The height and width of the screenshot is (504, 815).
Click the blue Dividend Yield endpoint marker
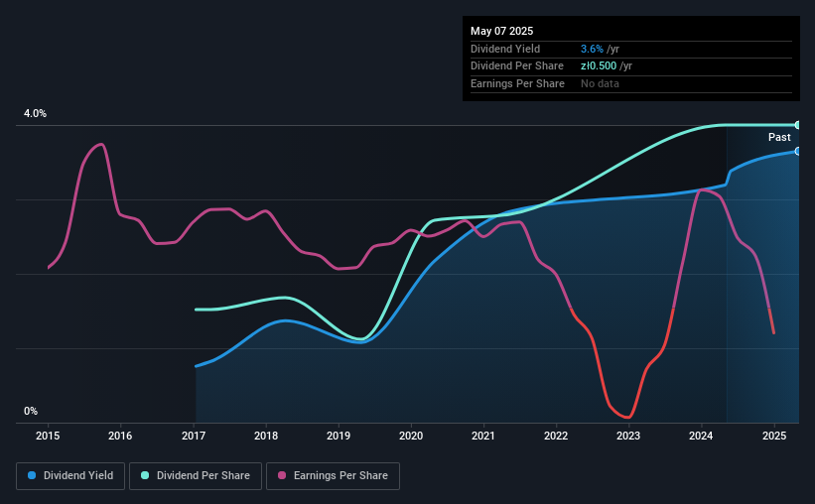798,151
